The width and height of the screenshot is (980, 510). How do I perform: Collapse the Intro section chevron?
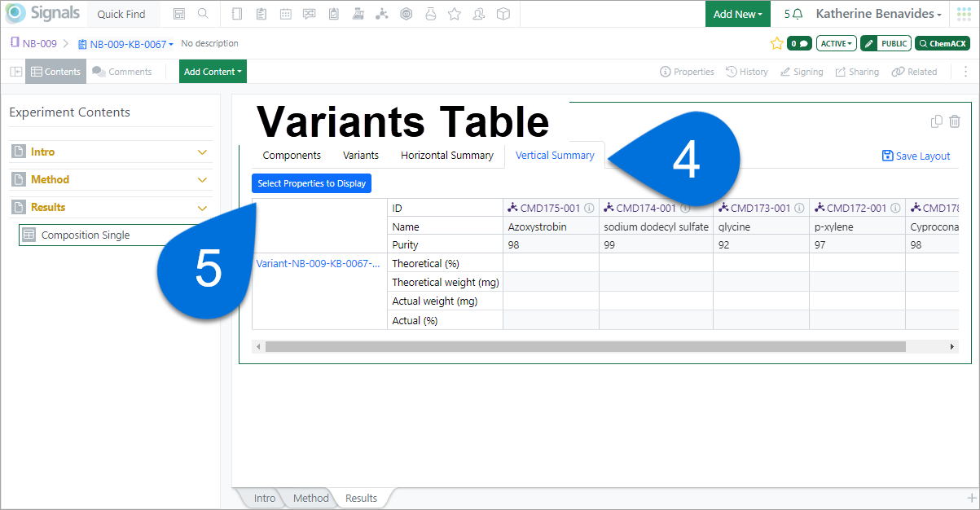point(203,152)
